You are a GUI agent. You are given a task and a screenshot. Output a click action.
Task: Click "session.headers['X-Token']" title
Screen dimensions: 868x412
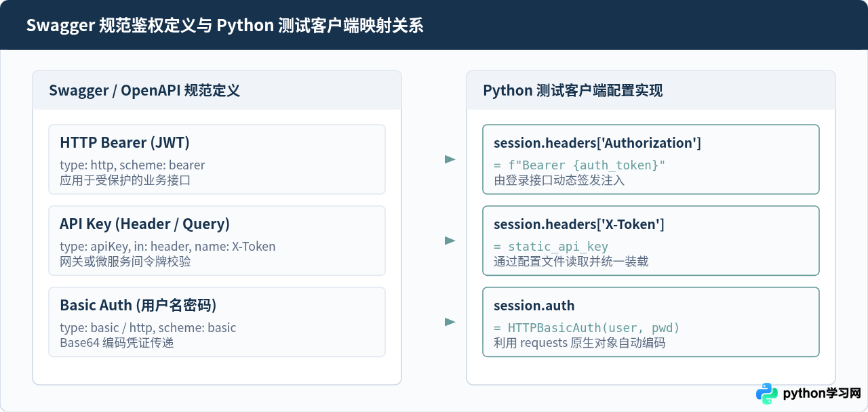579,224
